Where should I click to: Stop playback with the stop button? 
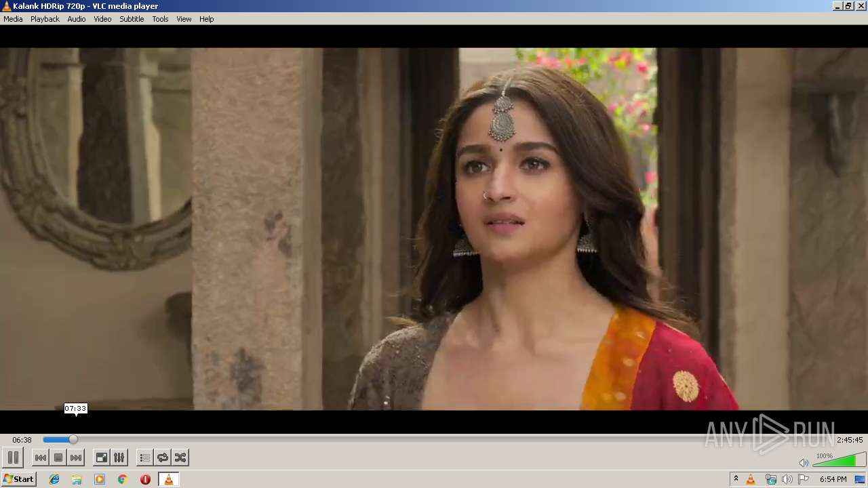[58, 457]
